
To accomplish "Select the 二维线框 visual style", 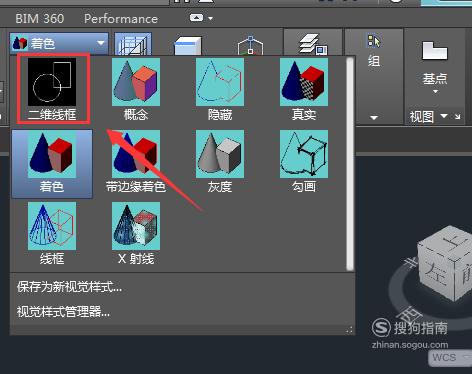I will tap(52, 89).
